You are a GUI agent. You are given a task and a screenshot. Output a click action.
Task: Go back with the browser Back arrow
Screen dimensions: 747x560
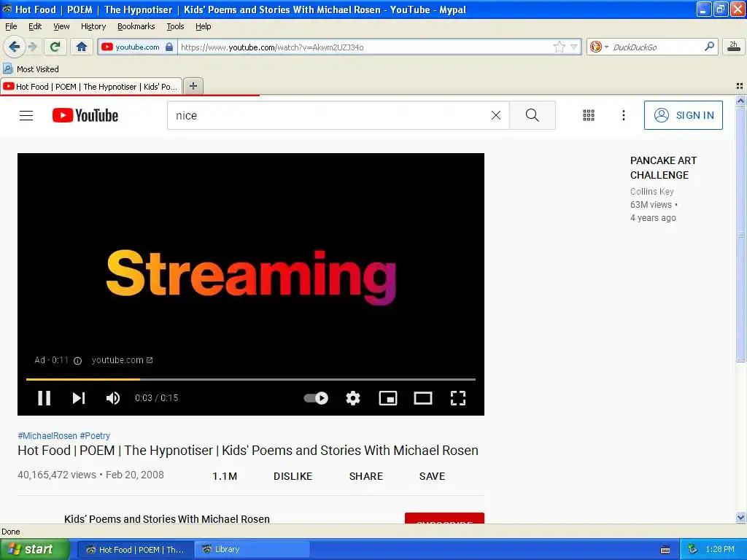pyautogui.click(x=14, y=47)
